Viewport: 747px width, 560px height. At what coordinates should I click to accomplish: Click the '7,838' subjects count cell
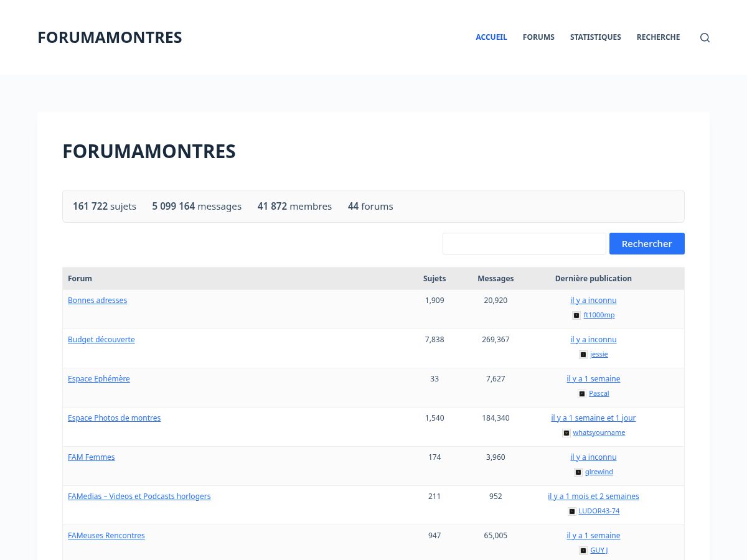click(435, 339)
